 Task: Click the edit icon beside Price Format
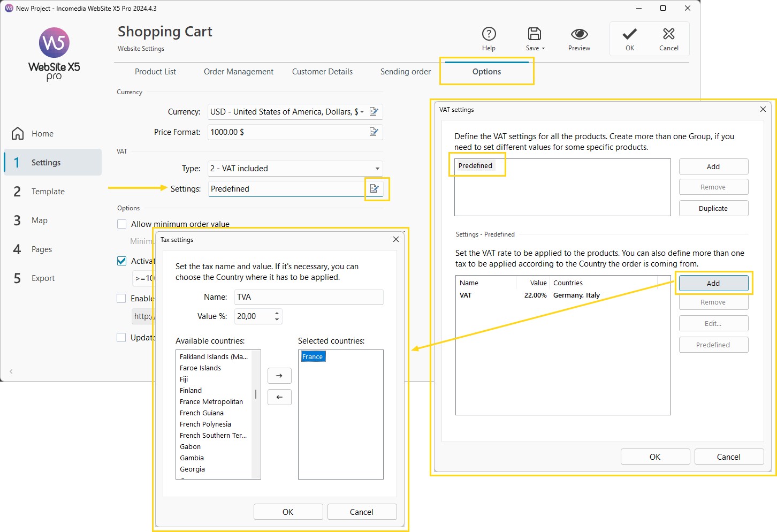click(x=374, y=132)
